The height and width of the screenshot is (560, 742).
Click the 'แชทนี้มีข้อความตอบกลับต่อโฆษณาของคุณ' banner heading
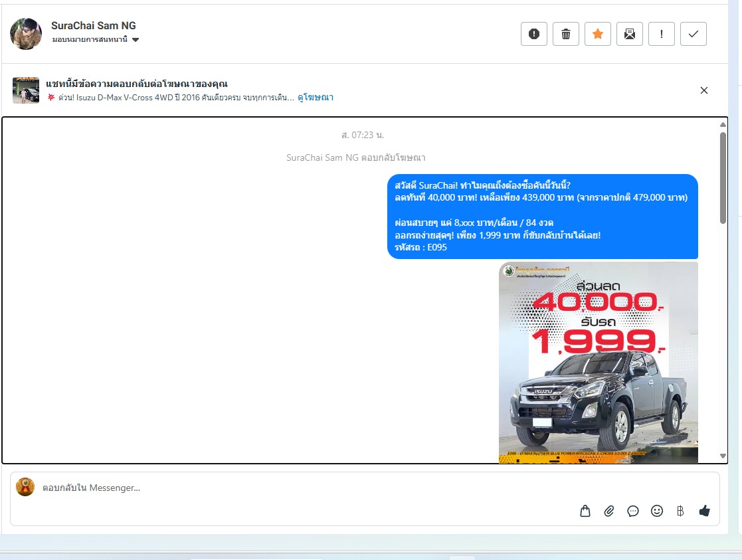pos(137,84)
